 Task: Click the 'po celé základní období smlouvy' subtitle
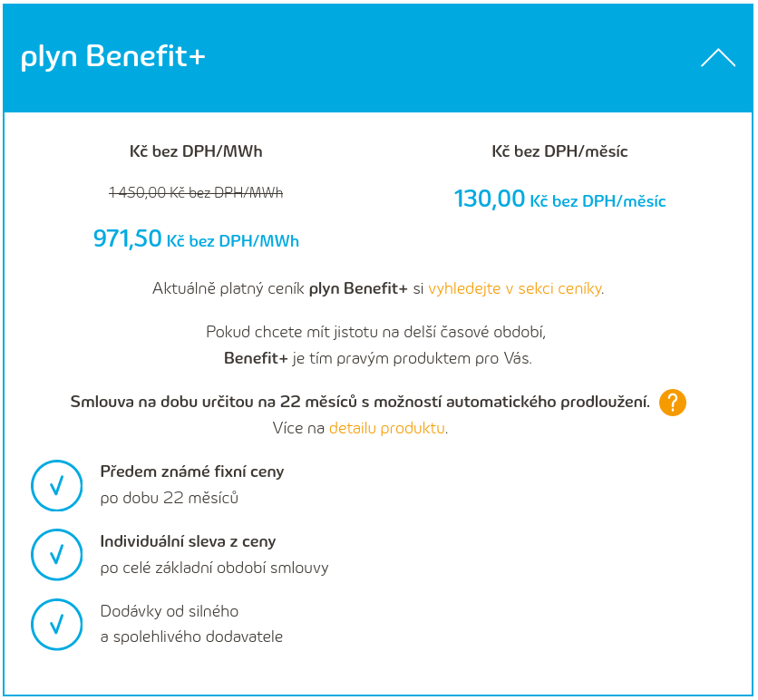click(214, 568)
